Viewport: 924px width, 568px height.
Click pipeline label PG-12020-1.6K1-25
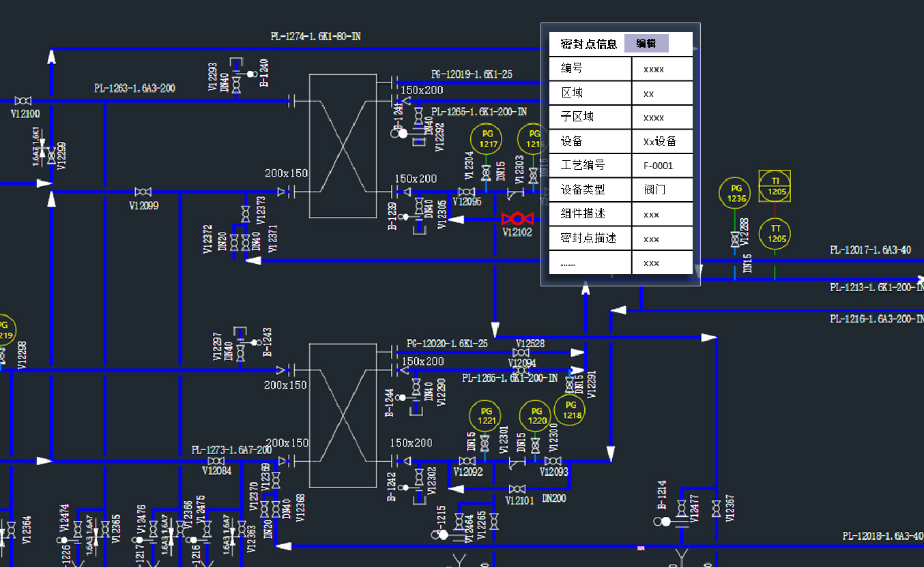447,344
